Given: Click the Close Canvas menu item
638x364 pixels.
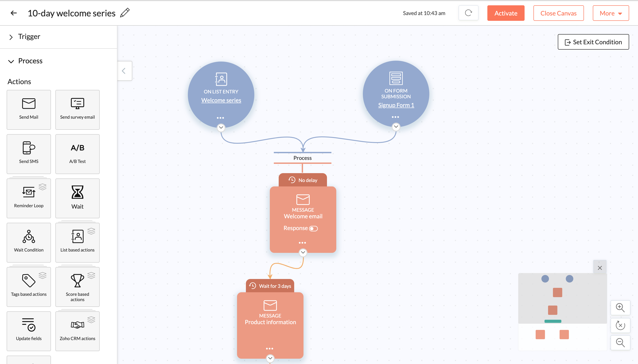Looking at the screenshot, I should tap(558, 13).
